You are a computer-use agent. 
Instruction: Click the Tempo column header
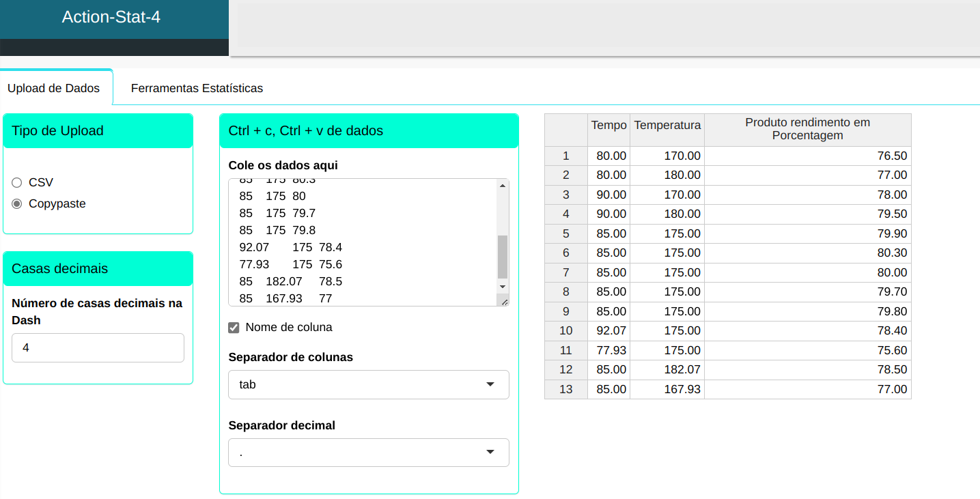pyautogui.click(x=608, y=125)
